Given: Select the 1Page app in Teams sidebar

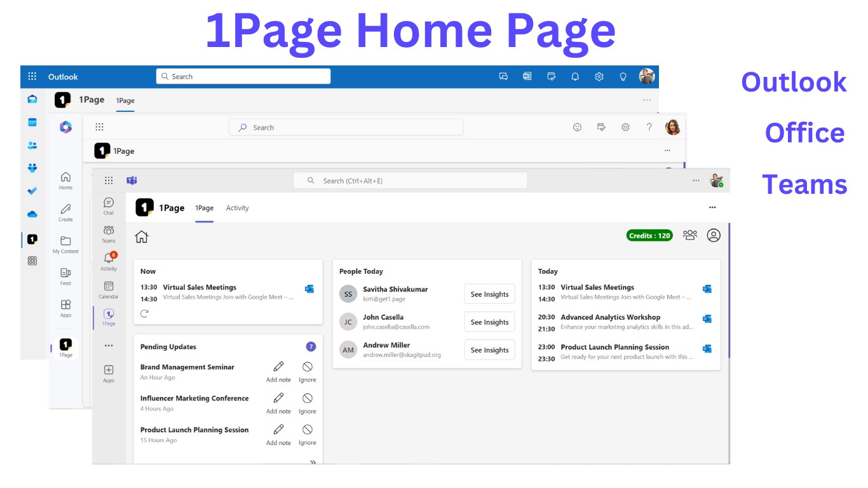Looking at the screenshot, I should click(109, 317).
